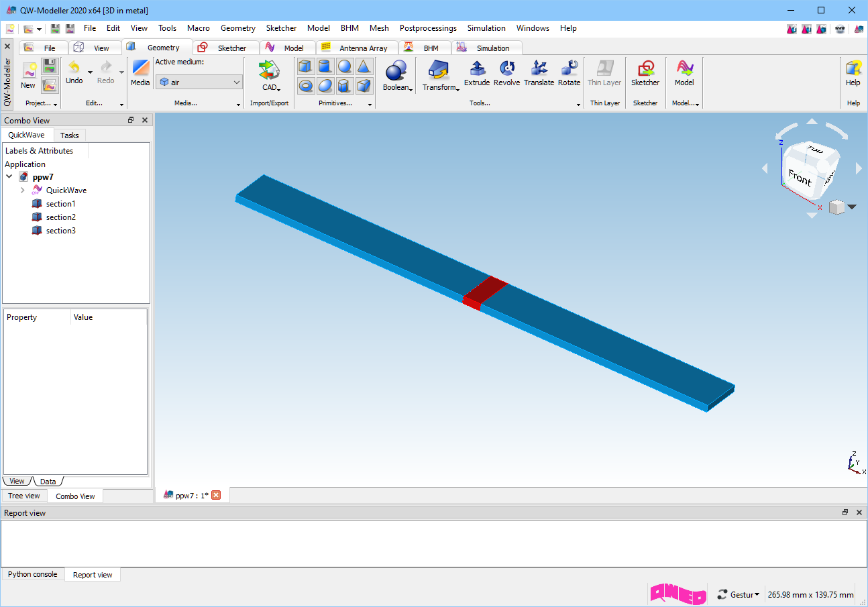This screenshot has height=607, width=868.
Task: Select section1 in the model tree
Action: pos(60,204)
